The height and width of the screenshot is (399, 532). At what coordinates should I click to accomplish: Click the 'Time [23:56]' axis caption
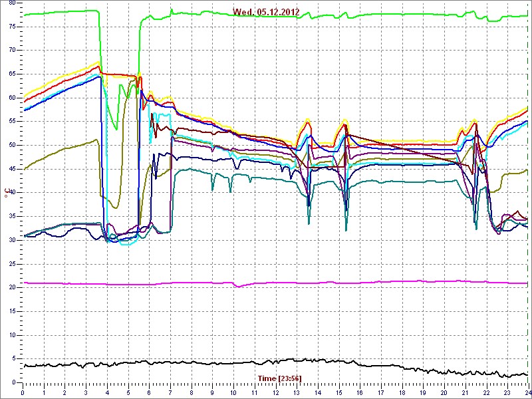click(x=279, y=378)
